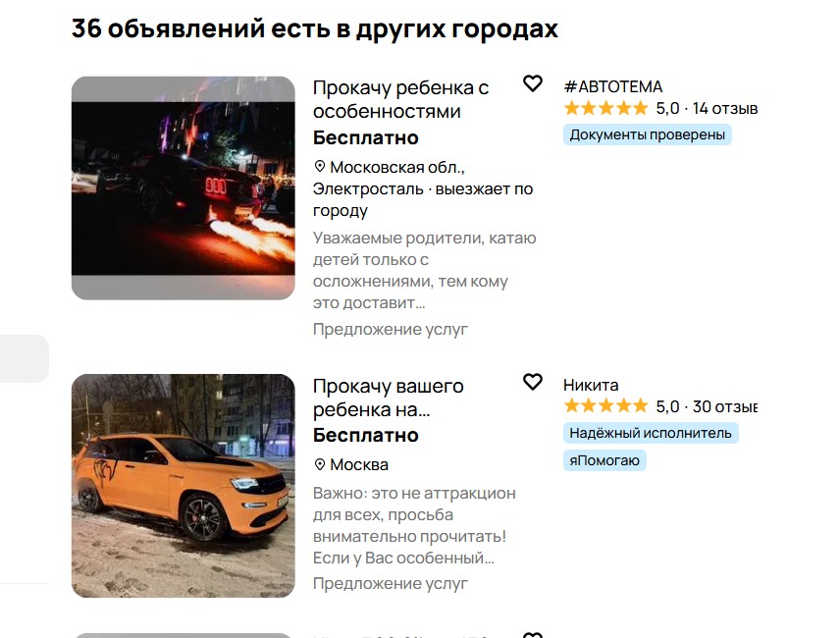Click the star rating of #АВТОТЕМА

point(605,108)
